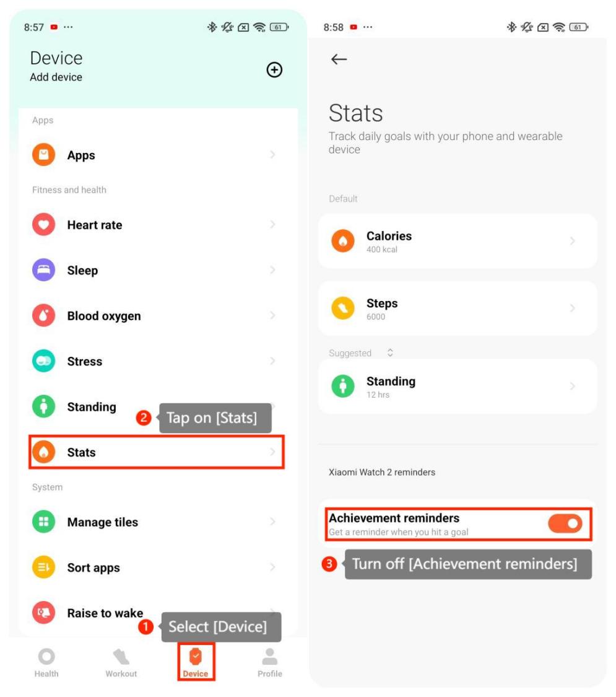Select the Device tab

click(196, 662)
